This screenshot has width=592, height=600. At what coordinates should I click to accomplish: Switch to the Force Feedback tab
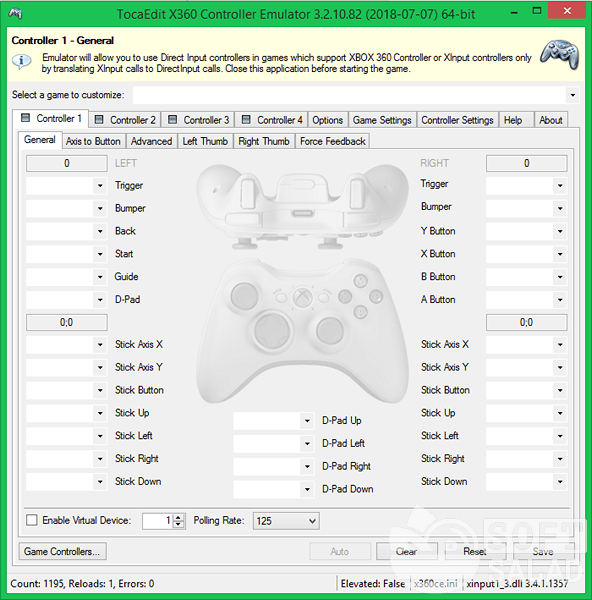[333, 141]
